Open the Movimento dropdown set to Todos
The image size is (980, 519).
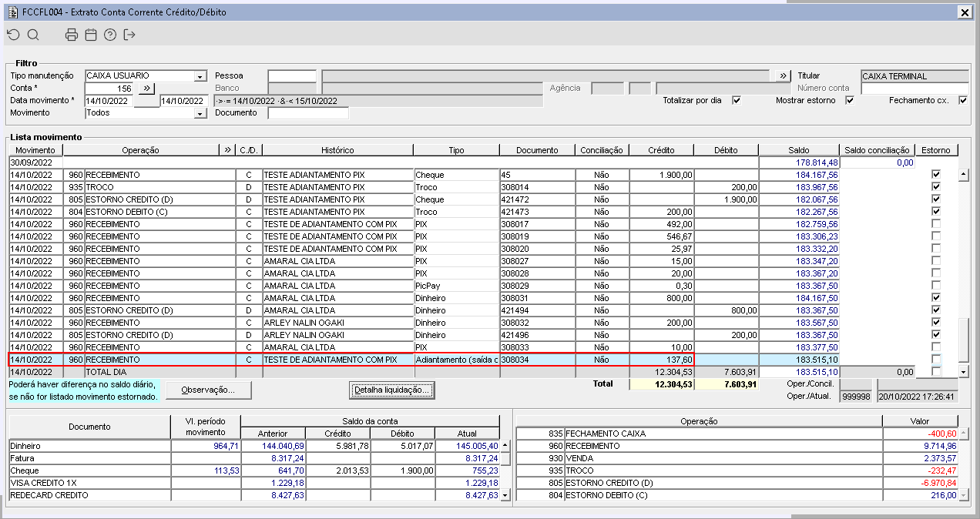pyautogui.click(x=200, y=113)
